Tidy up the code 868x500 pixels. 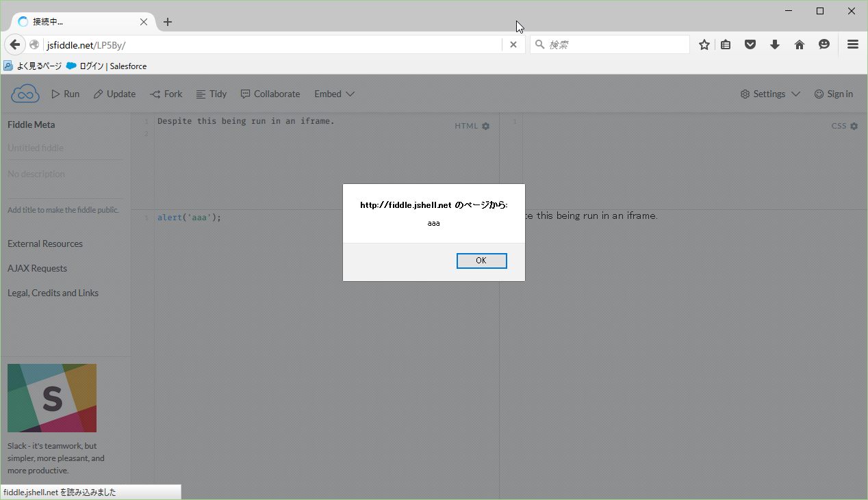pyautogui.click(x=211, y=94)
